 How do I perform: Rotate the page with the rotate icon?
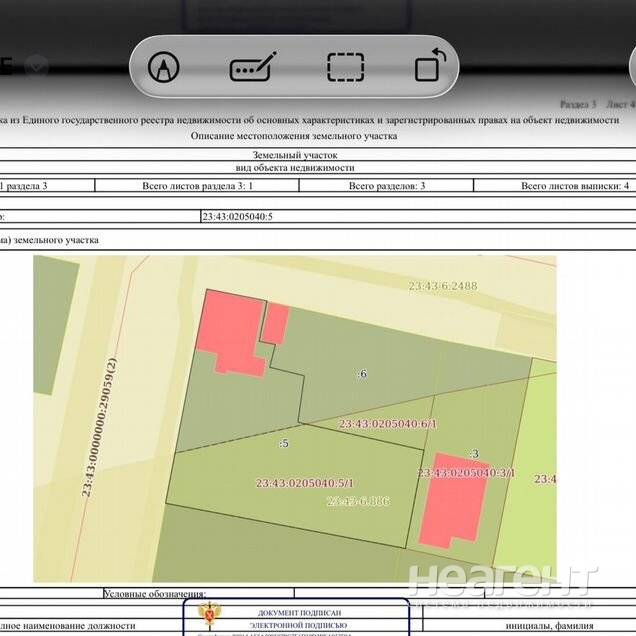[430, 67]
